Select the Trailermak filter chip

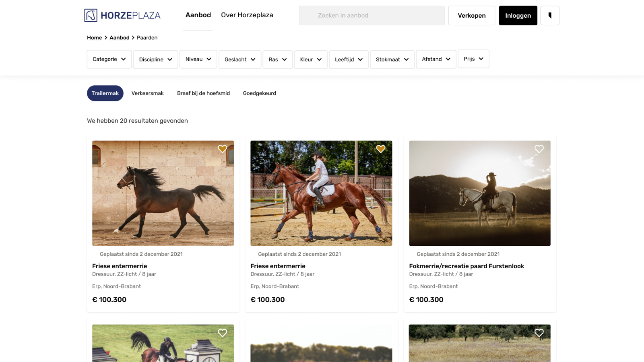(105, 93)
